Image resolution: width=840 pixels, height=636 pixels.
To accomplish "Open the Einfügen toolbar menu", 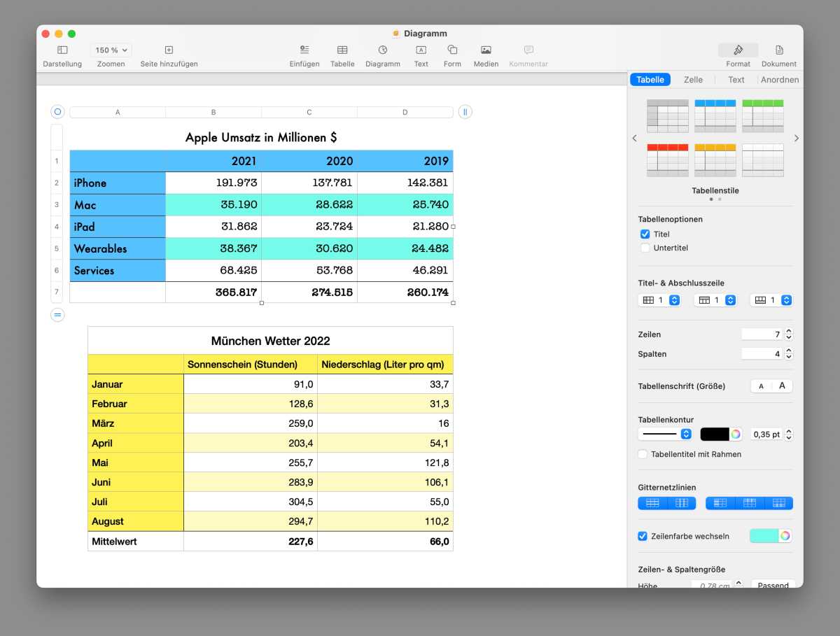I will coord(304,50).
